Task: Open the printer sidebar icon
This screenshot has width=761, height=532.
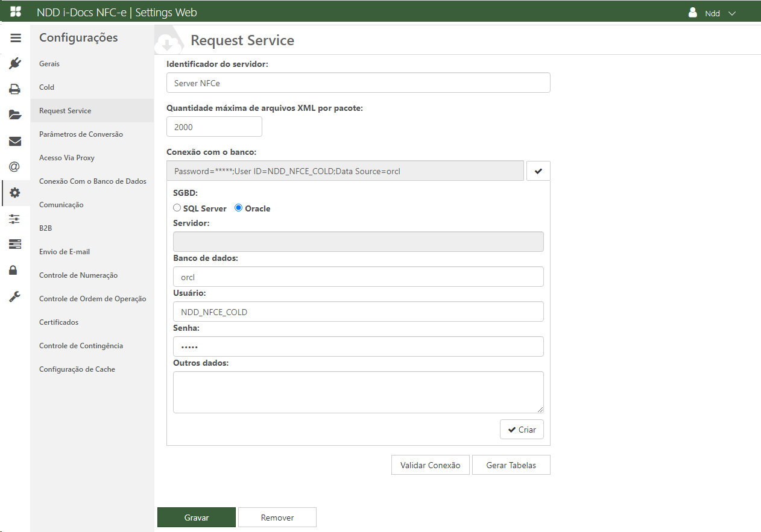Action: coord(15,89)
